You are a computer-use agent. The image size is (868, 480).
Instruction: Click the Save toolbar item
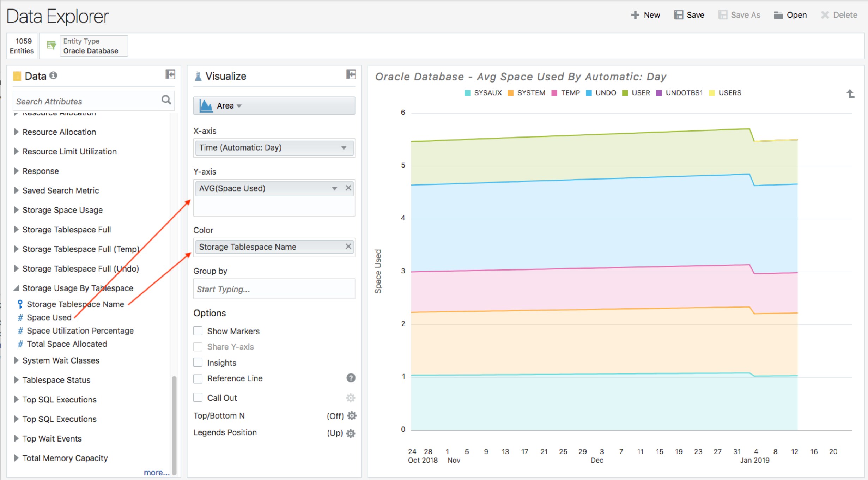click(x=689, y=15)
